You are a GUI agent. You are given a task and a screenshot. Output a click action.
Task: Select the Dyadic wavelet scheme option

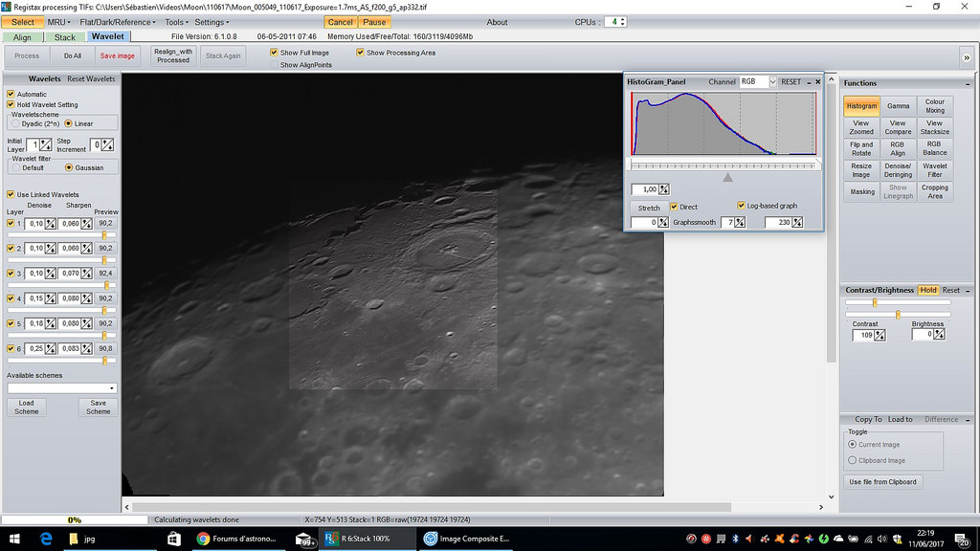coord(14,123)
